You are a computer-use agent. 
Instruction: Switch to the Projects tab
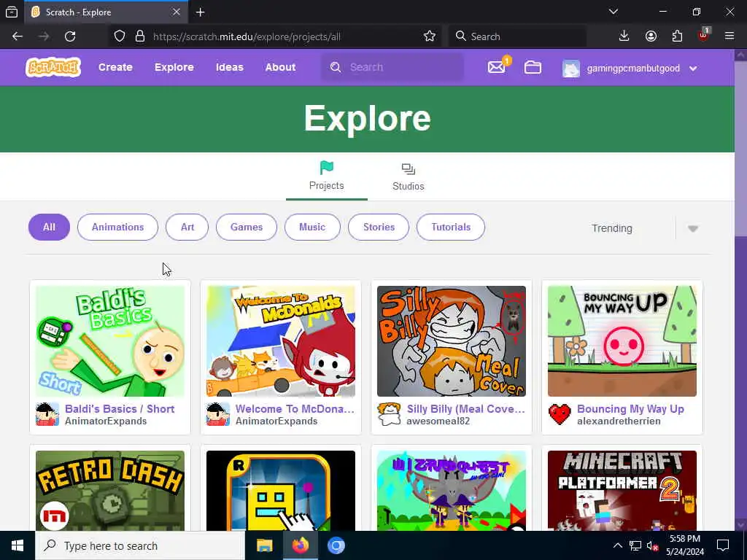(326, 176)
